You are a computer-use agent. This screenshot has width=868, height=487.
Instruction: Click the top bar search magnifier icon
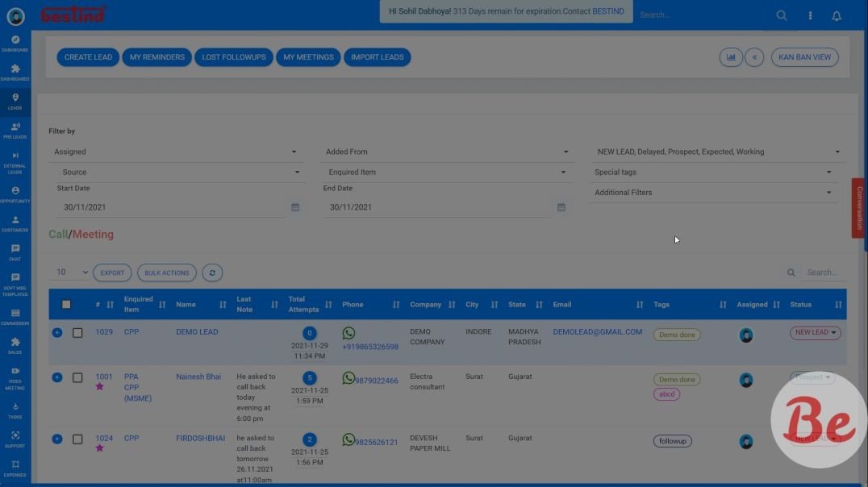(782, 16)
